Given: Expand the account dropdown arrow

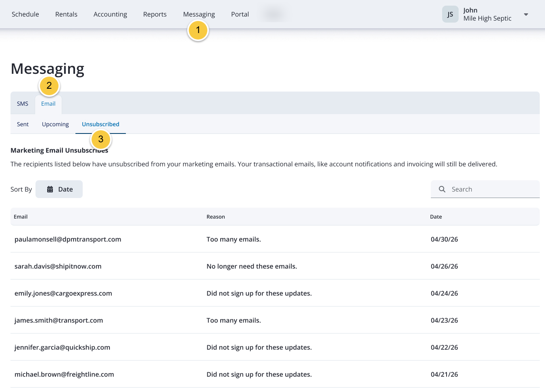Looking at the screenshot, I should tap(526, 15).
